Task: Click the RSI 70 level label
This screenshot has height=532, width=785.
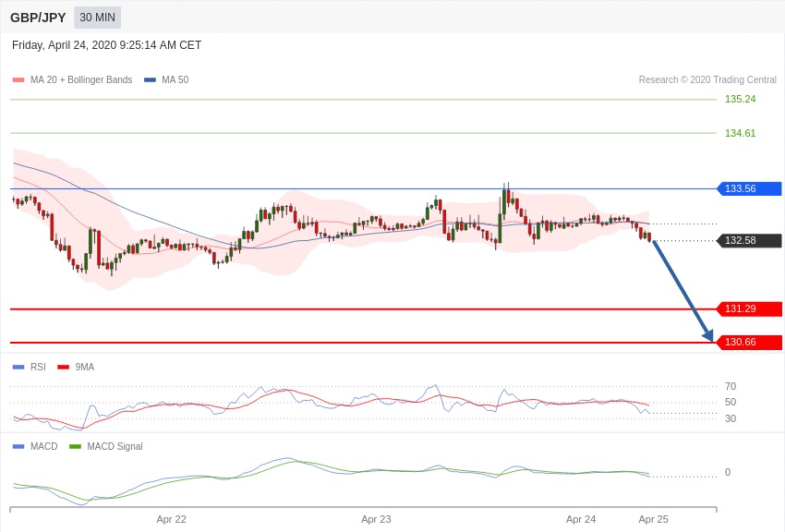Action: tap(731, 386)
